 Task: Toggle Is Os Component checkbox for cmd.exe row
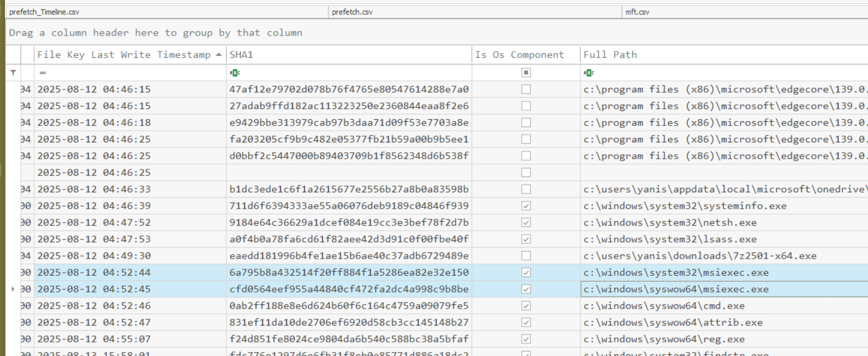pos(526,306)
